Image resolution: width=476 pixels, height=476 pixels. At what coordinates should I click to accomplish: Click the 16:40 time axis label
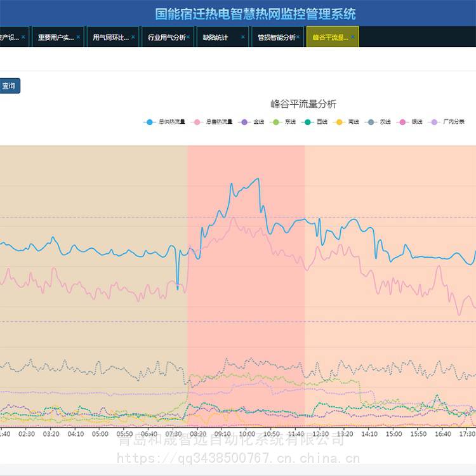[x=443, y=434]
